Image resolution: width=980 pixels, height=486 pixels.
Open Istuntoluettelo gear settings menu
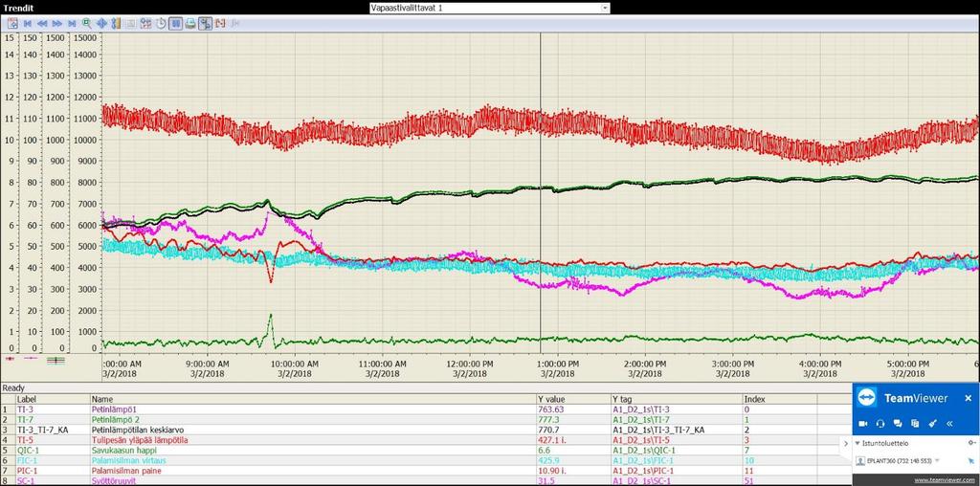coord(972,443)
